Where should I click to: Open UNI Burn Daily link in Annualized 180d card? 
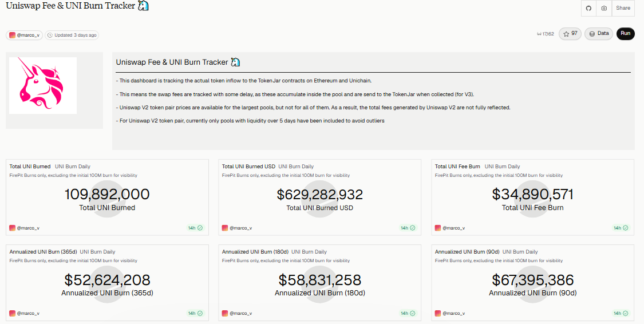coord(309,252)
